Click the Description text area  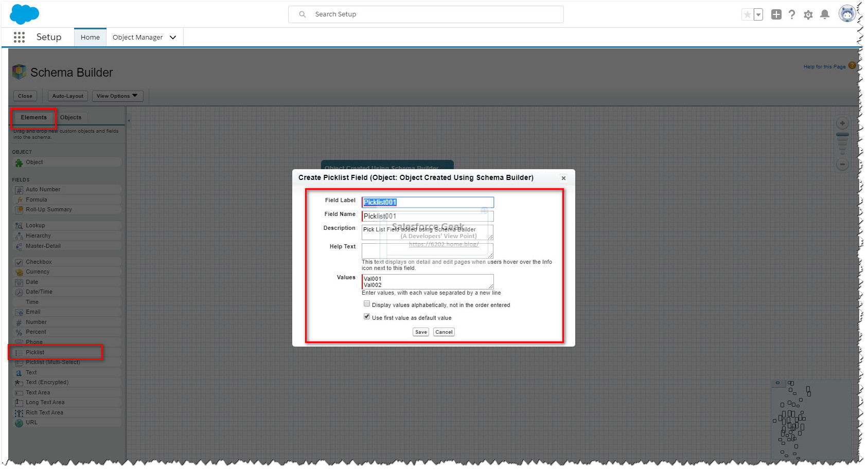pyautogui.click(x=428, y=232)
